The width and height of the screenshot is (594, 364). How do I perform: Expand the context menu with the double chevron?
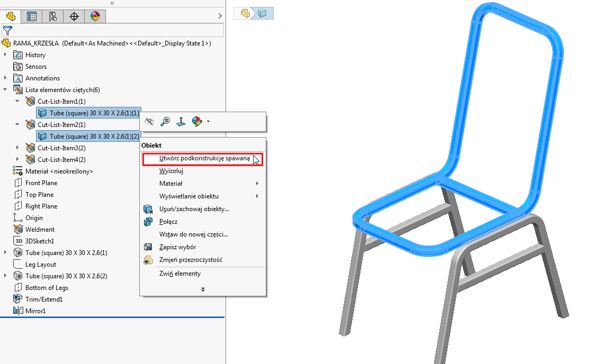tap(203, 289)
